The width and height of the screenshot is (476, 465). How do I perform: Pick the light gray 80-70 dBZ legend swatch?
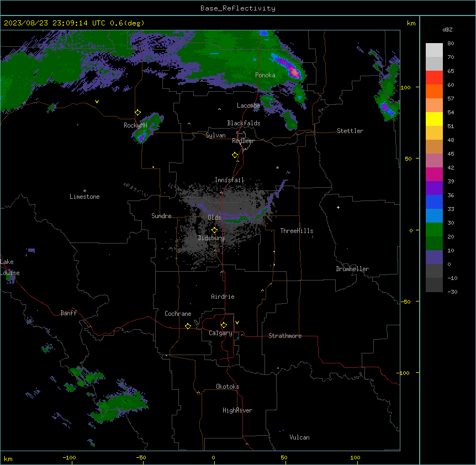coord(434,50)
